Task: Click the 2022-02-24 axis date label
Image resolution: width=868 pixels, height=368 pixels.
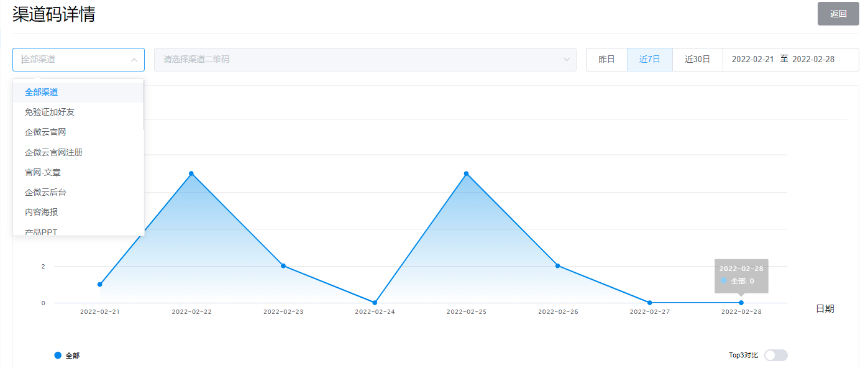Action: coord(375,312)
